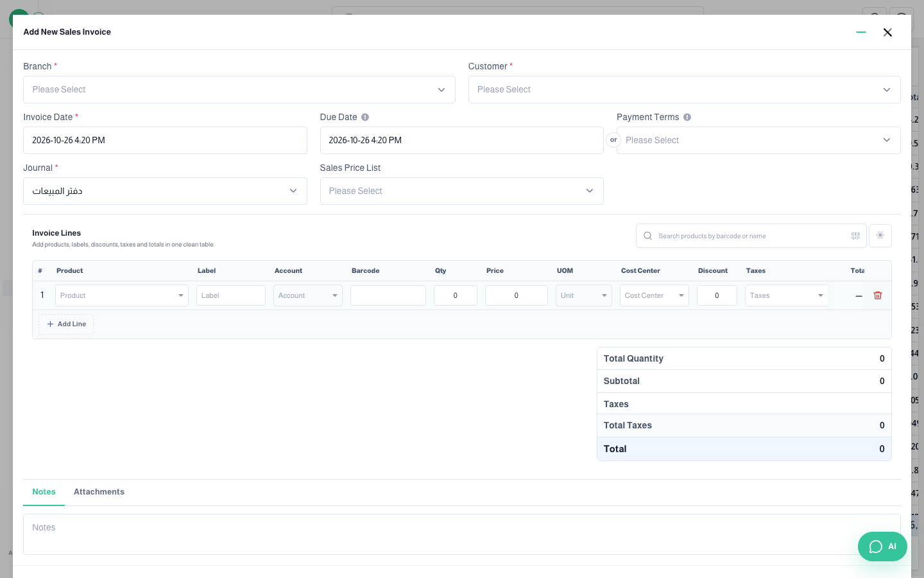Image resolution: width=924 pixels, height=578 pixels.
Task: Click the Barcode field in line 1
Action: click(388, 295)
